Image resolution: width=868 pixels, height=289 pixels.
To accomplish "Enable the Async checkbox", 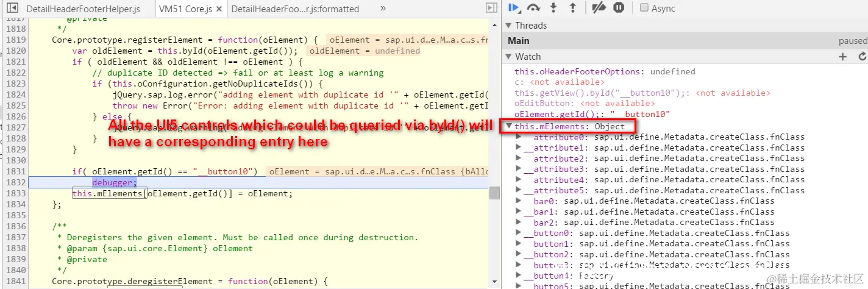I will click(x=644, y=8).
